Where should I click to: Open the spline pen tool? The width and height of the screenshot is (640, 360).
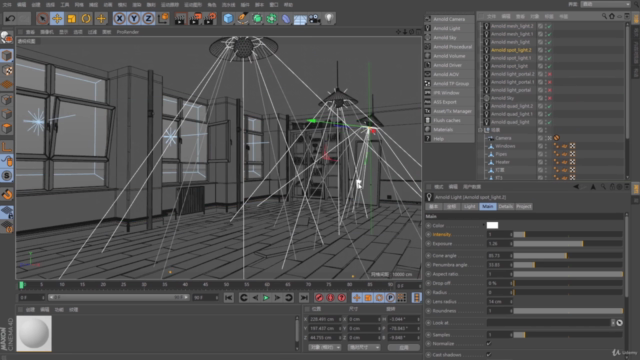(242, 18)
